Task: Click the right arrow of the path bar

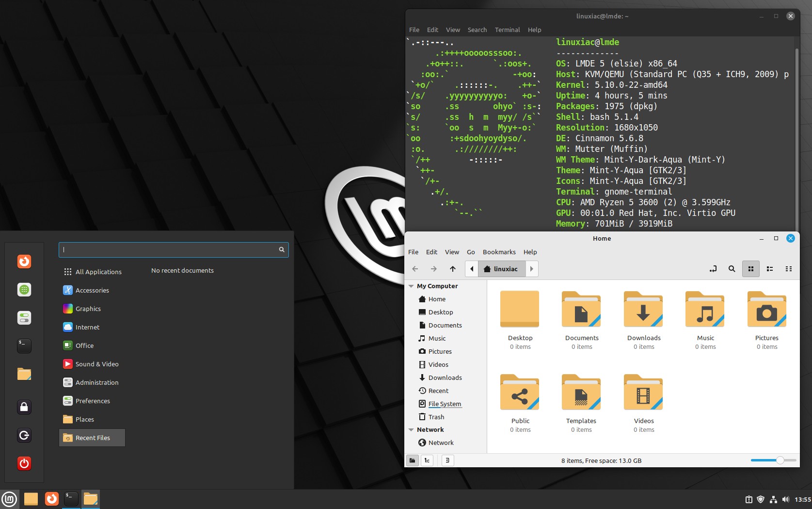Action: click(531, 269)
